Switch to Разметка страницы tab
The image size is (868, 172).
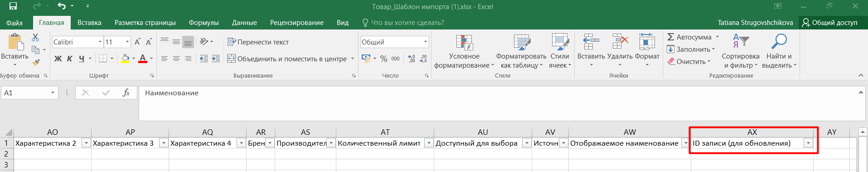145,23
